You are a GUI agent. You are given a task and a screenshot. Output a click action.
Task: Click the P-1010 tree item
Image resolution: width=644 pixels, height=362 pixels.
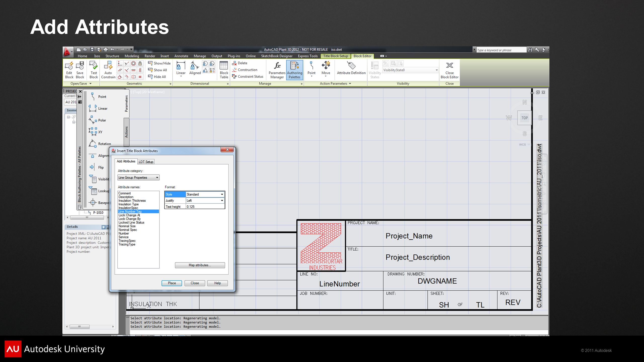click(98, 213)
